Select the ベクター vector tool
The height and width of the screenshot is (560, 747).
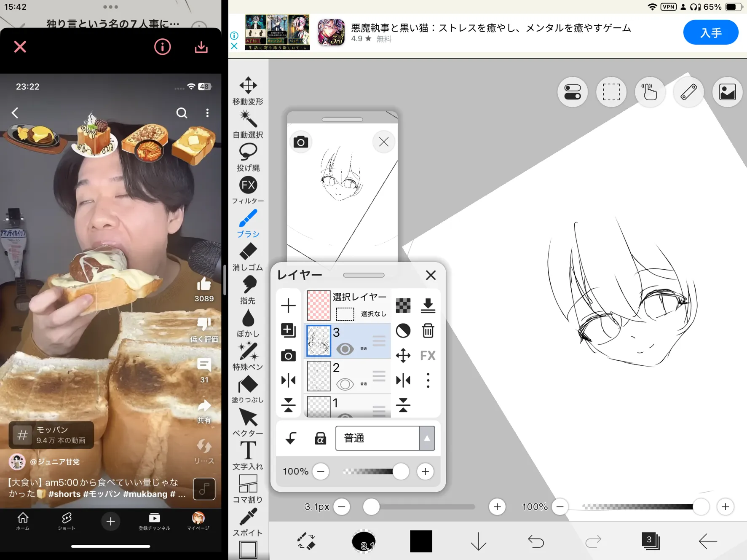(248, 423)
